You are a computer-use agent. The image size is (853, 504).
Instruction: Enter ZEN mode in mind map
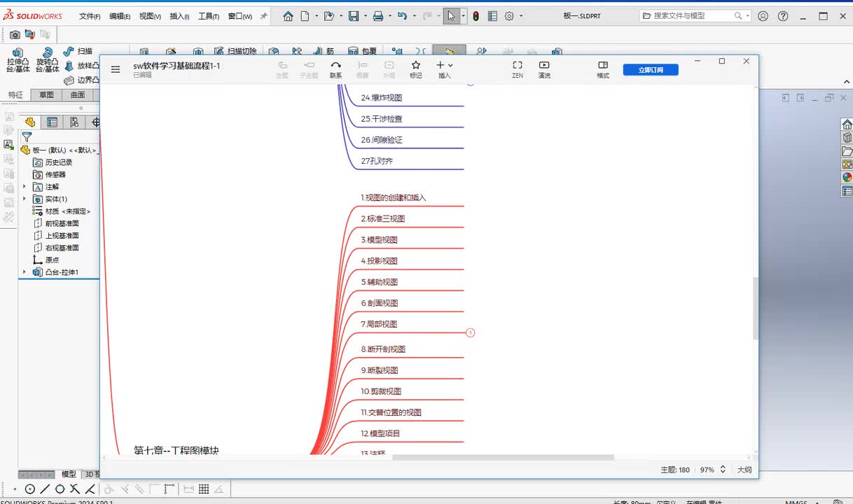tap(518, 69)
